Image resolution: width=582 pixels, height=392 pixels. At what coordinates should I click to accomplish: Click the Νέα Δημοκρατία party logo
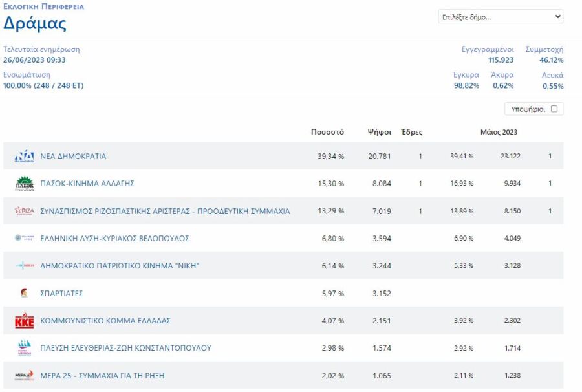click(24, 157)
